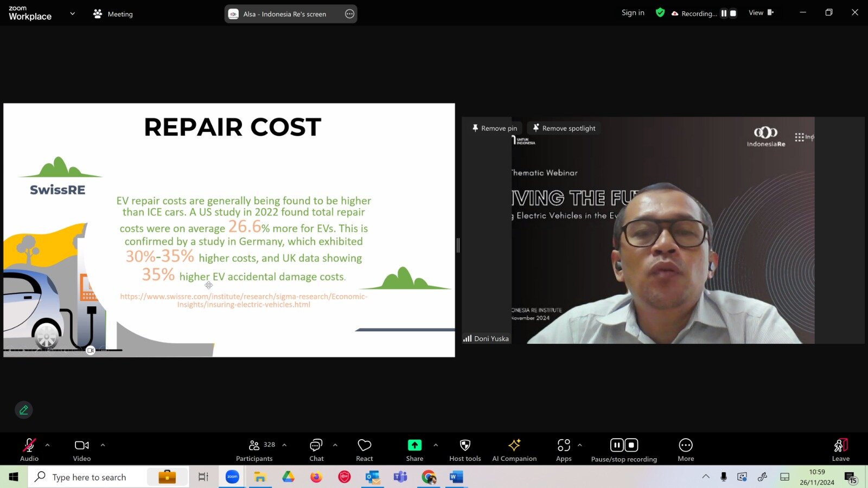This screenshot has height=488, width=868.
Task: Open Firefox from the taskbar
Action: (316, 477)
